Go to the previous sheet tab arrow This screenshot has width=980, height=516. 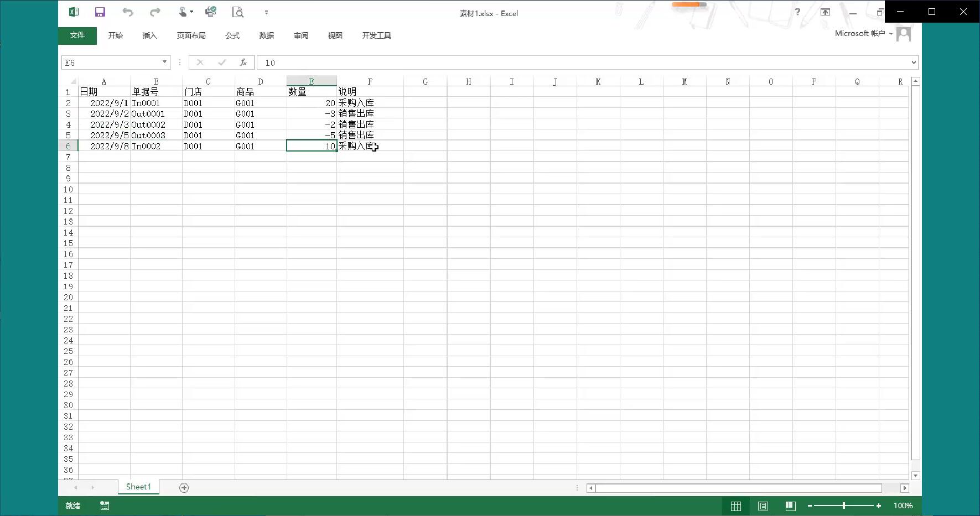click(x=76, y=487)
